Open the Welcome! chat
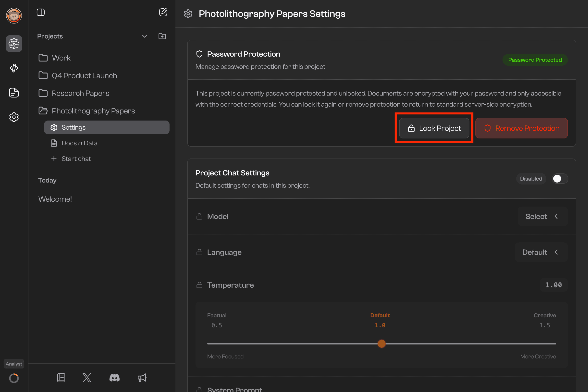Viewport: 588px width, 392px height. coord(55,199)
